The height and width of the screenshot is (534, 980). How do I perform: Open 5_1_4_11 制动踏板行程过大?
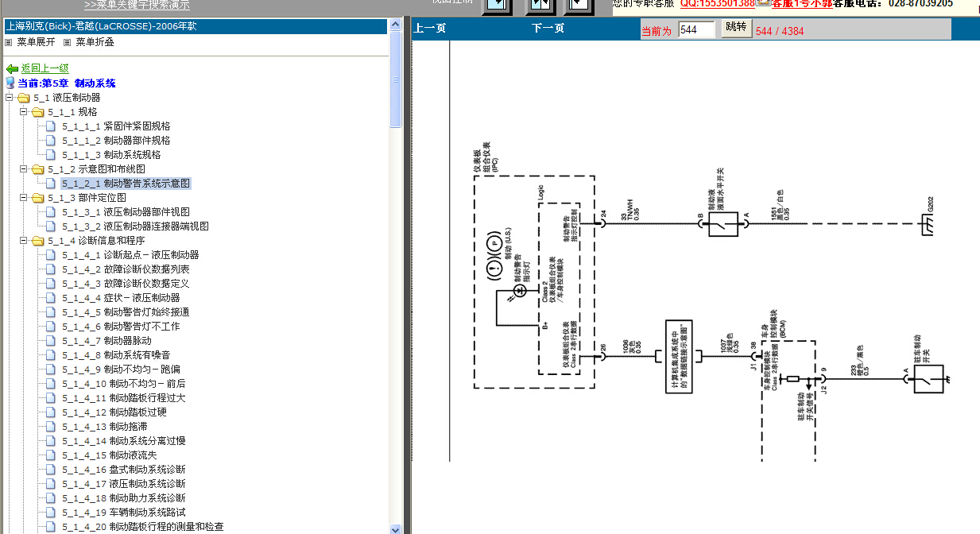(x=124, y=398)
